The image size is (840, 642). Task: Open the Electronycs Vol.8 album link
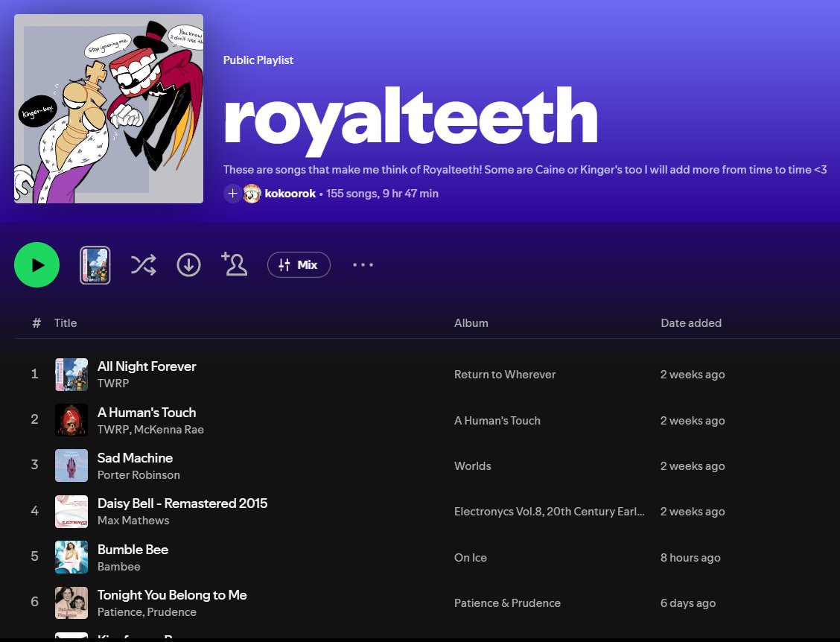click(549, 512)
